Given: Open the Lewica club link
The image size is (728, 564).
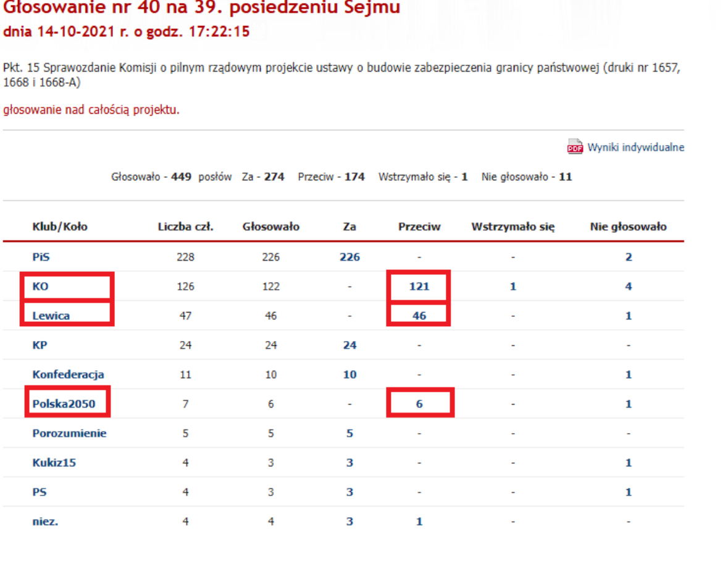Looking at the screenshot, I should tap(51, 316).
